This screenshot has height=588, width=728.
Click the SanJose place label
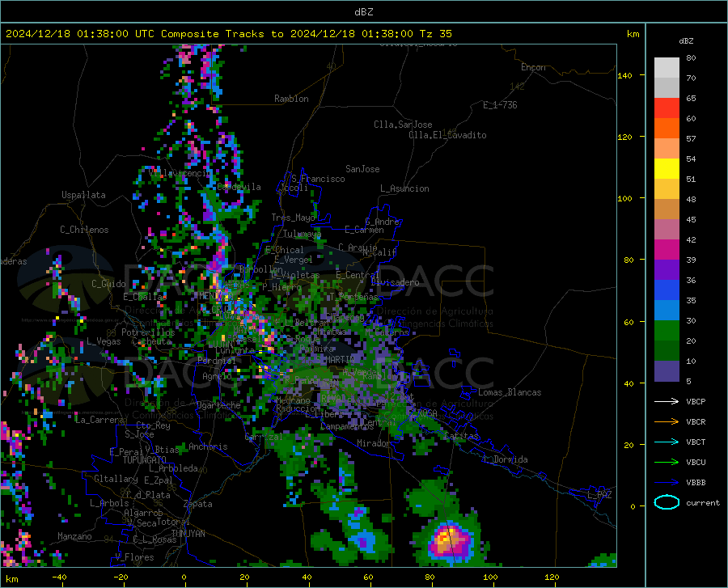362,169
